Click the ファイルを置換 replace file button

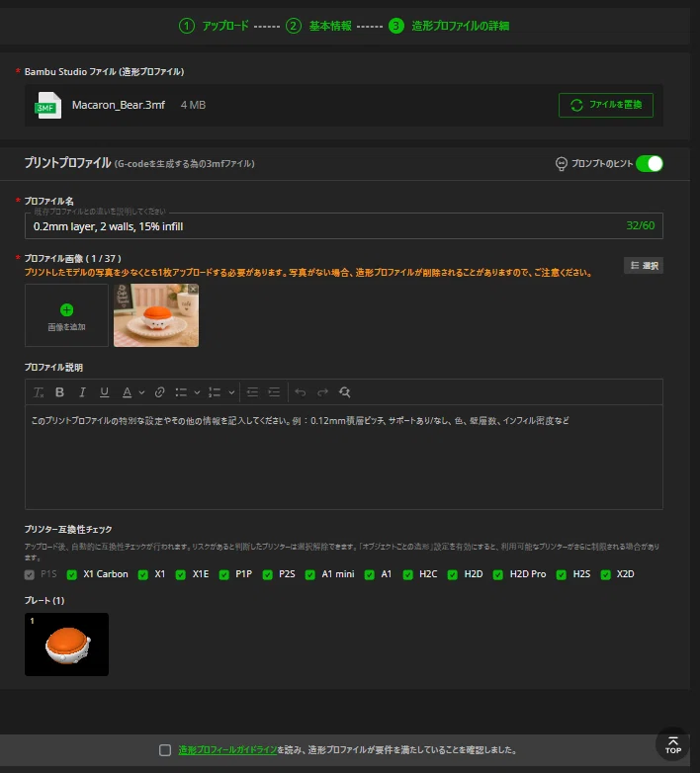tap(606, 105)
